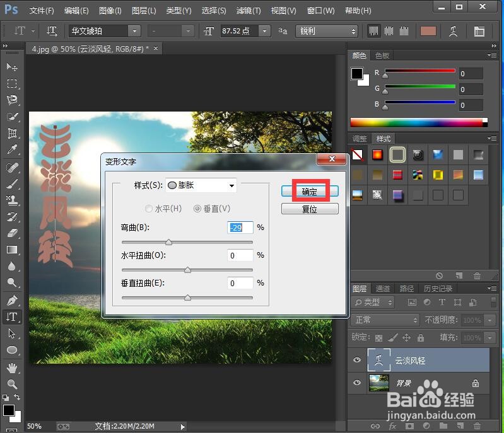Image resolution: width=504 pixels, height=433 pixels.
Task: Select the Dodge tool
Action: click(12, 282)
